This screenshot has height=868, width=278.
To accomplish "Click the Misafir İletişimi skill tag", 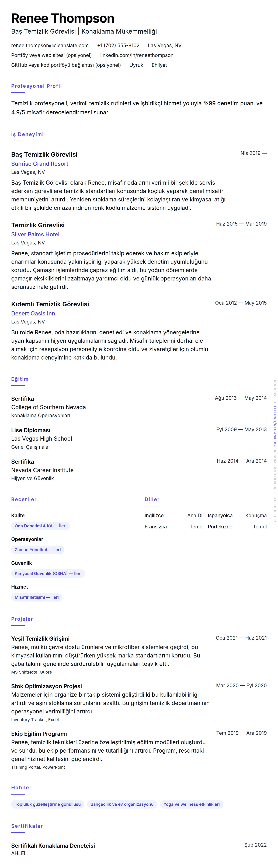I will 36,597.
